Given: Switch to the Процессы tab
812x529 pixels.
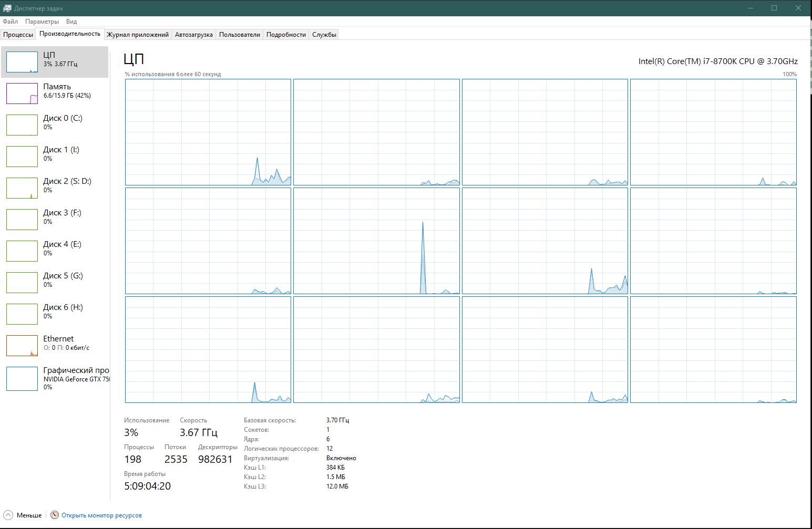Looking at the screenshot, I should pos(18,35).
